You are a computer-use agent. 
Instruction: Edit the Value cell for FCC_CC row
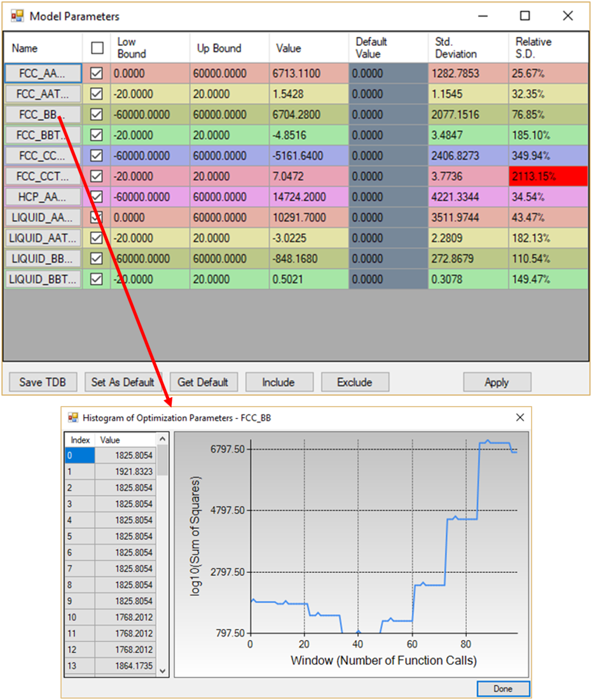(308, 156)
